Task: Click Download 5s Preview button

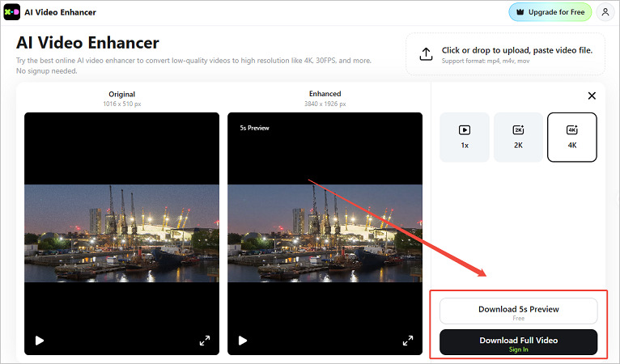Action: tap(518, 311)
